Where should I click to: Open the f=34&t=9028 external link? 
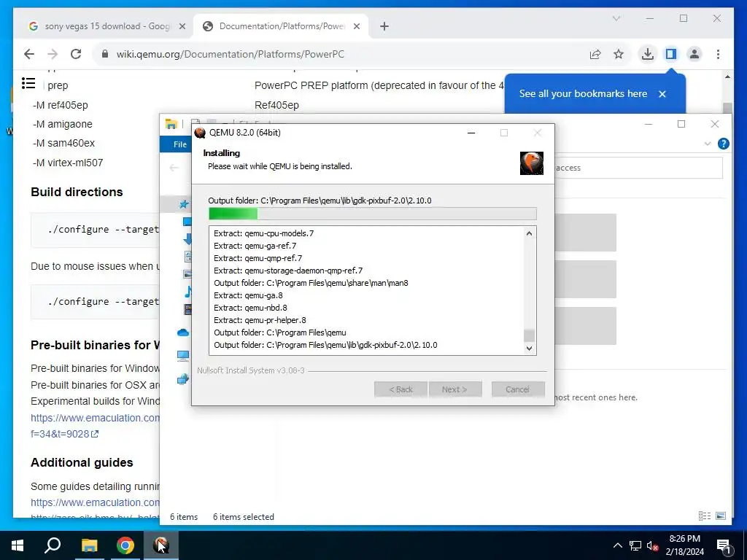pyautogui.click(x=64, y=434)
